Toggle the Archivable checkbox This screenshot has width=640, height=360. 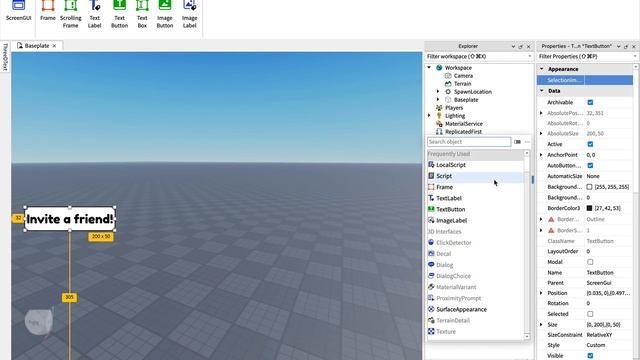tap(590, 102)
